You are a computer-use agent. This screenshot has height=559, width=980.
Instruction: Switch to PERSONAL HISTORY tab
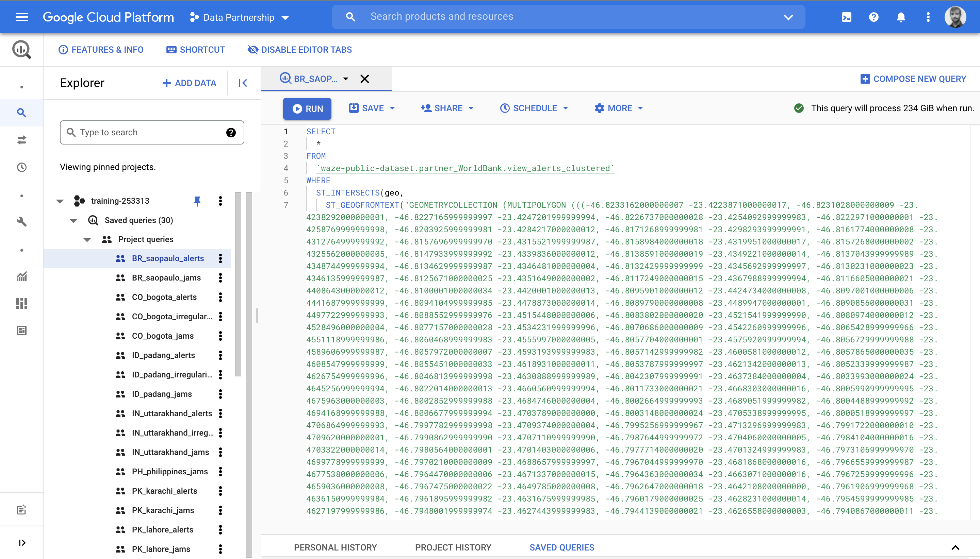pyautogui.click(x=336, y=547)
